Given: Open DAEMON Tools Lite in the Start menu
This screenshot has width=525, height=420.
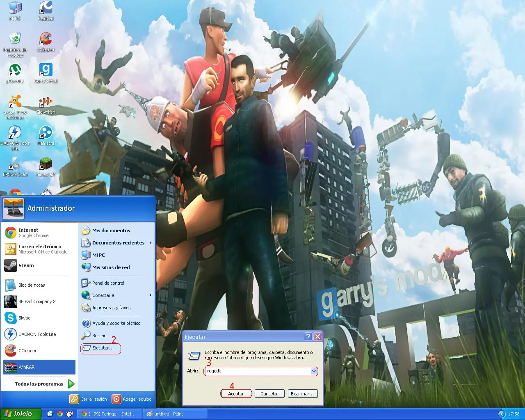Looking at the screenshot, I should [x=39, y=334].
